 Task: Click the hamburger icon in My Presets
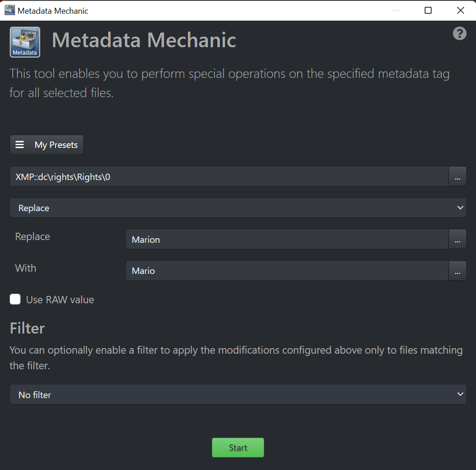20,145
